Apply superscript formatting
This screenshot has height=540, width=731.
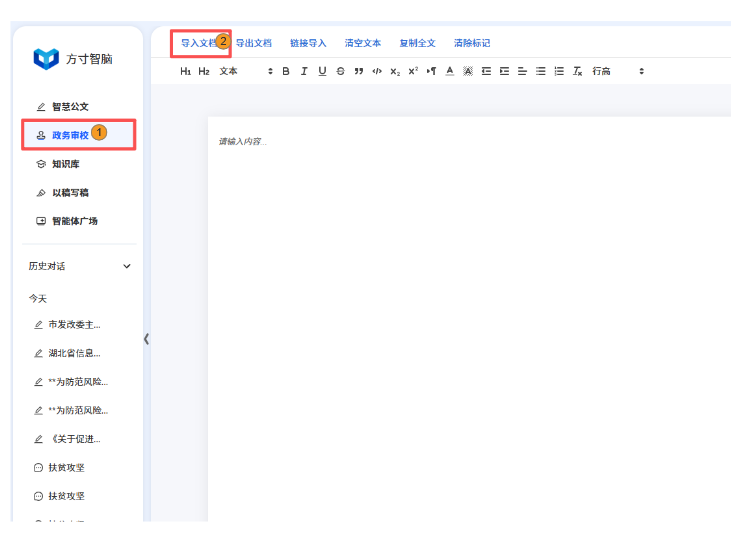coord(413,71)
